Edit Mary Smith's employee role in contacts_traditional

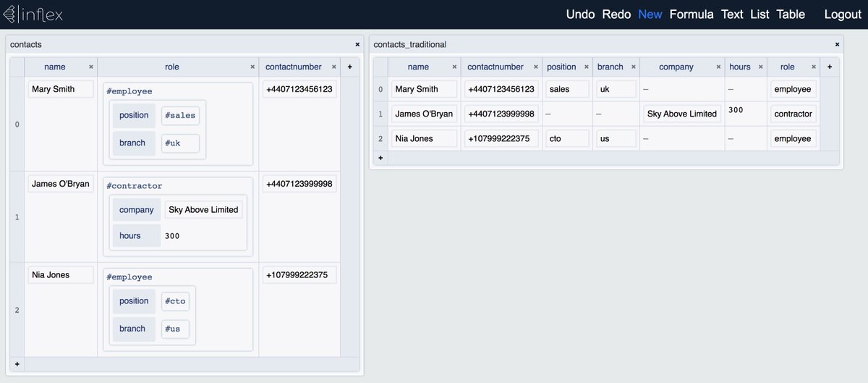793,89
